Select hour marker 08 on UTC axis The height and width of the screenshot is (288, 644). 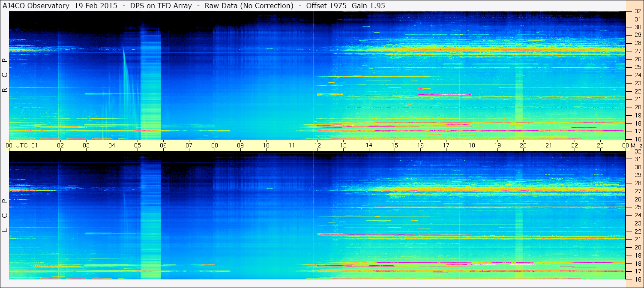click(215, 145)
